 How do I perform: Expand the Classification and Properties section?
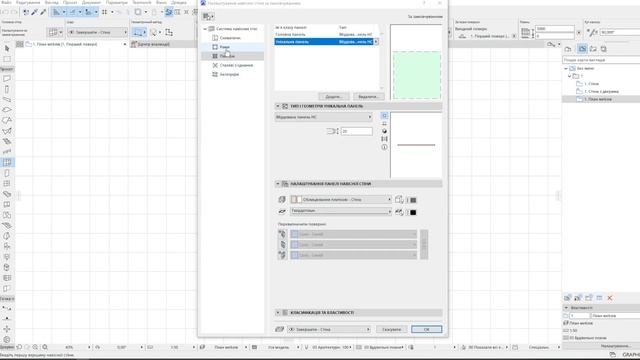(x=278, y=313)
